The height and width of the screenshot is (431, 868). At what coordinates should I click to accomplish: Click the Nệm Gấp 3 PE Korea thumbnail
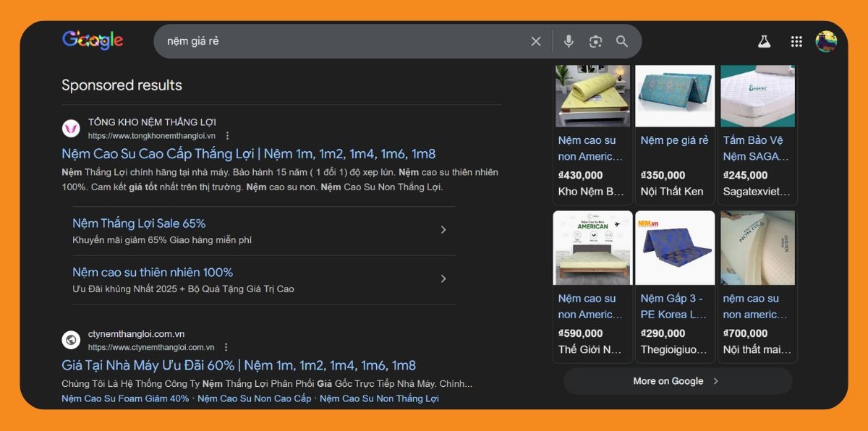675,247
